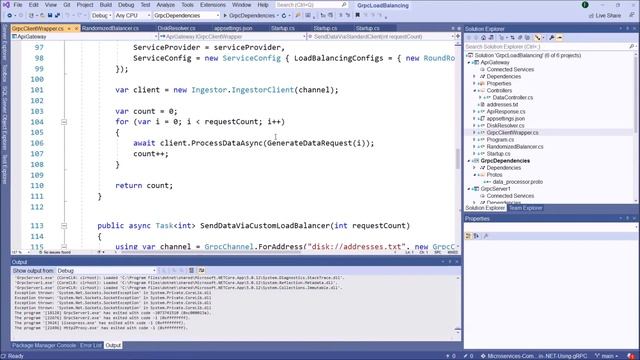This screenshot has height=360, width=640.
Task: Click the Save All toolbar icon
Action: tap(58, 16)
